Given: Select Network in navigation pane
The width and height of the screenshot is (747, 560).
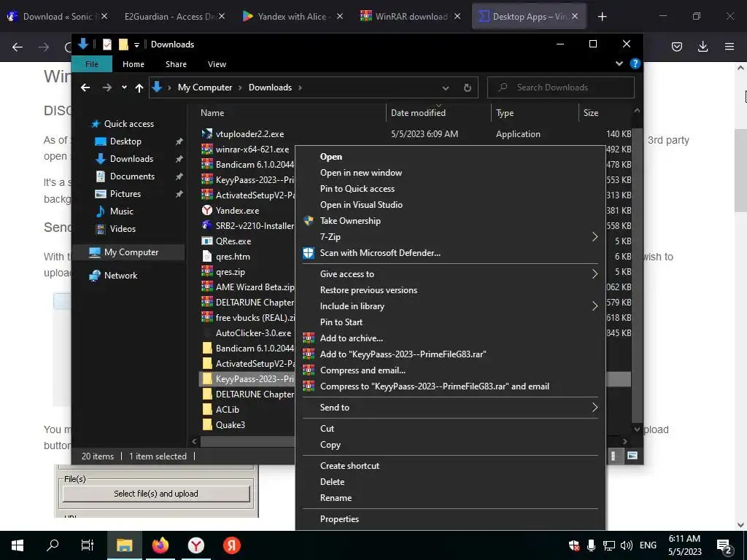Looking at the screenshot, I should click(x=120, y=276).
